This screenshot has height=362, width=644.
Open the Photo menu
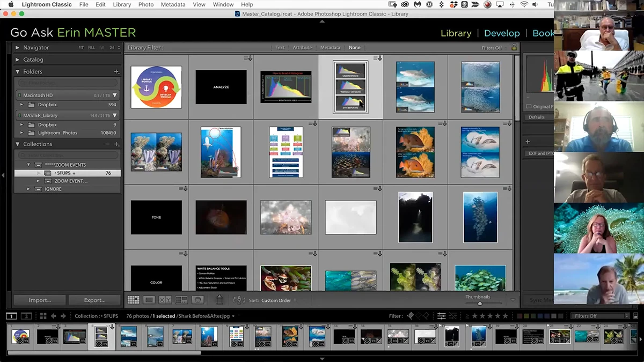[x=146, y=4]
